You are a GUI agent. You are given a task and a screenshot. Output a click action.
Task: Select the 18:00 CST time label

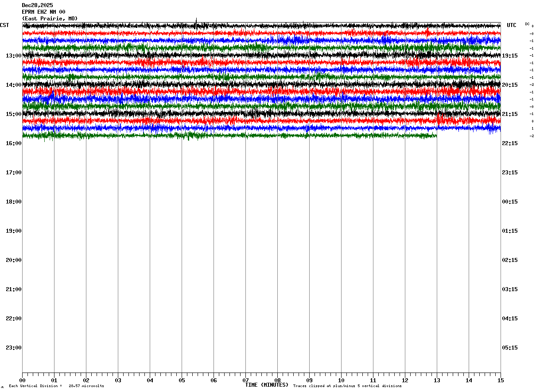[14, 202]
